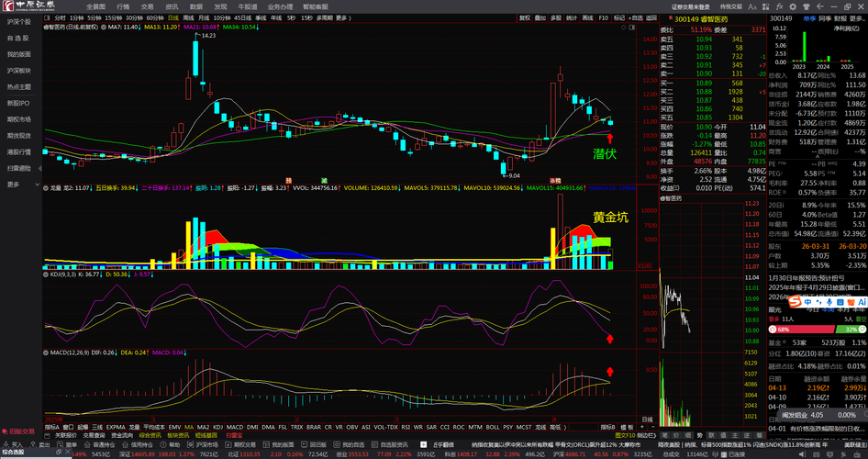
Task: Click the font size Aa icon
Action: point(752,7)
